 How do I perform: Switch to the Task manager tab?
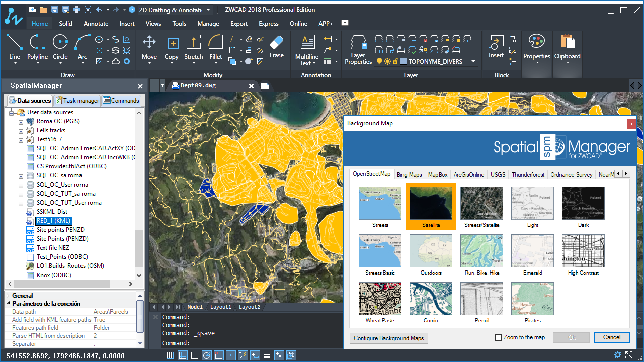click(77, 101)
